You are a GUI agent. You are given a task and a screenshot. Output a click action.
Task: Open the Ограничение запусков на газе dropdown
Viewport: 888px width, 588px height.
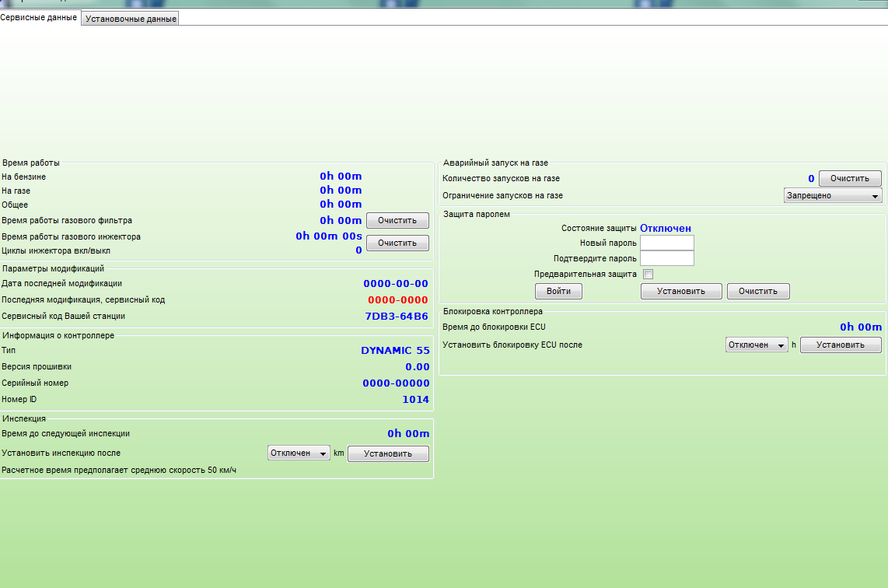coord(832,196)
